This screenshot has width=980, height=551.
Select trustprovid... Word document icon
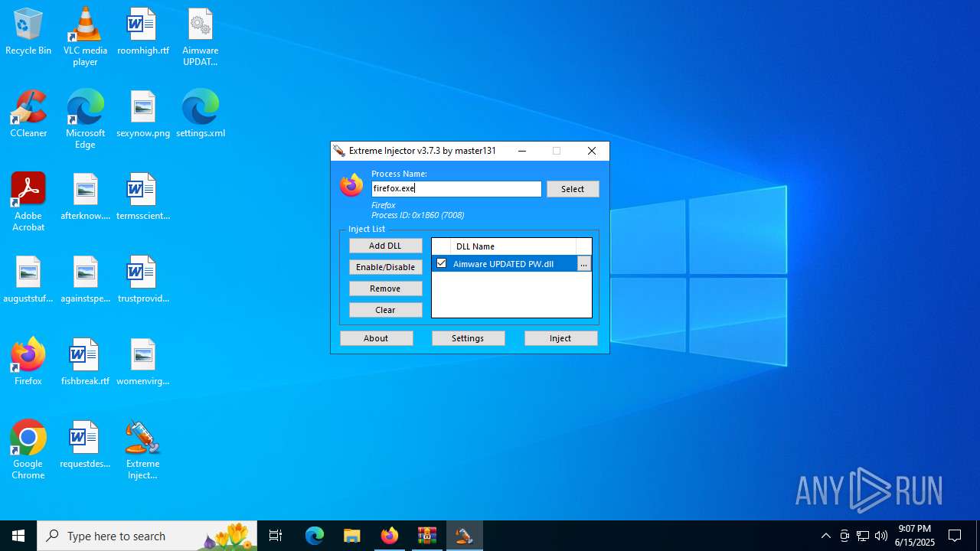142,279
